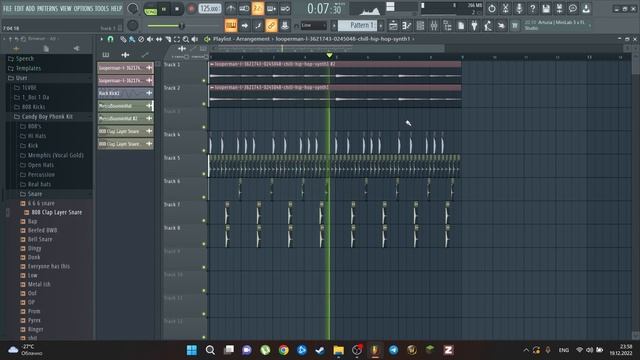Open the ADD menu
The image size is (640, 360).
(x=30, y=8)
